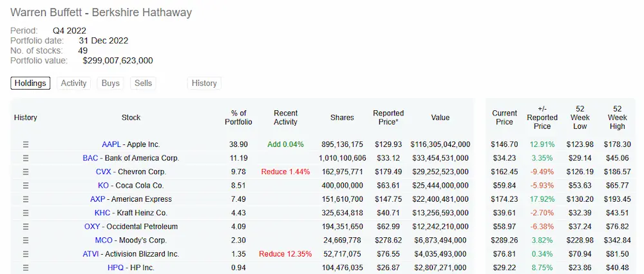Open the HPQ ticker link
This screenshot has width=644, height=274.
pos(115,268)
